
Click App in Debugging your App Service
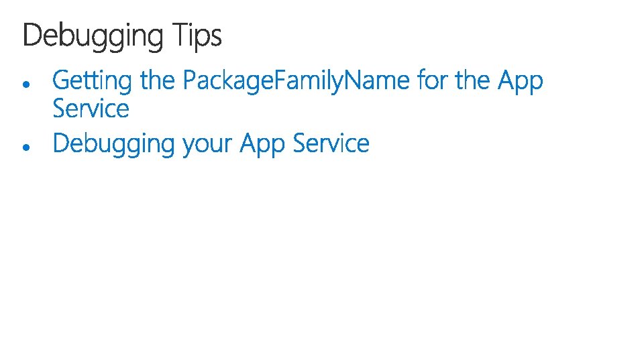[x=262, y=144]
